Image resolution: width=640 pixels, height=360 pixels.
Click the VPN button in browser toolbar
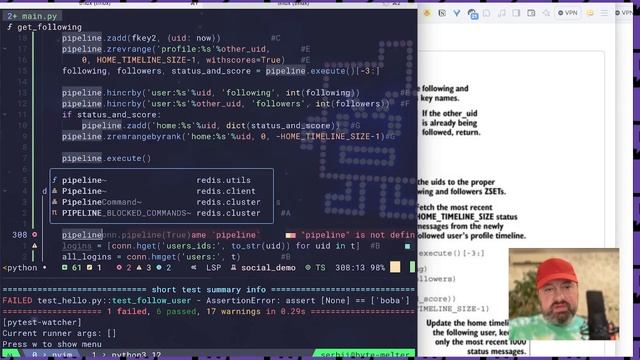[568, 13]
